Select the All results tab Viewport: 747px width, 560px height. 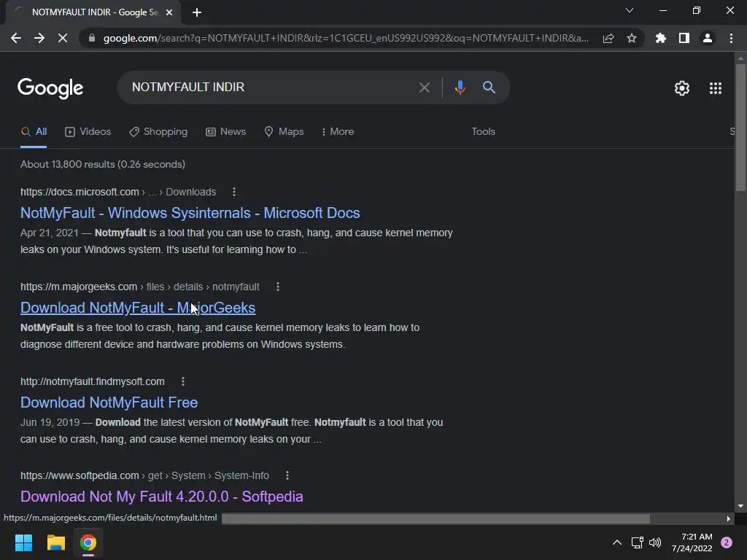point(34,132)
